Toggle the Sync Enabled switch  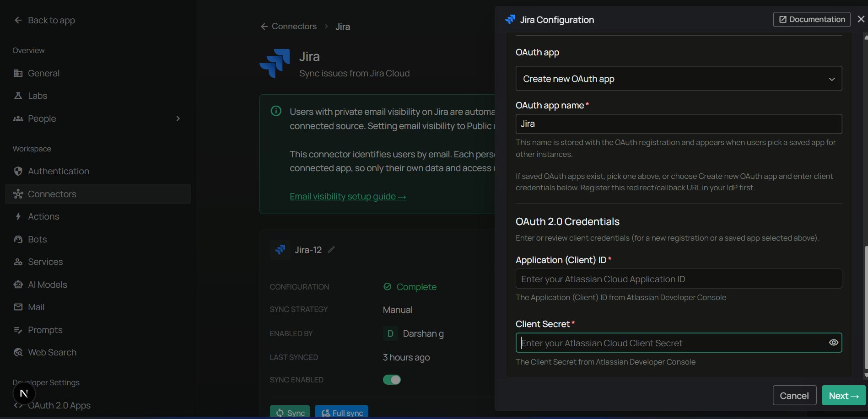(x=392, y=380)
